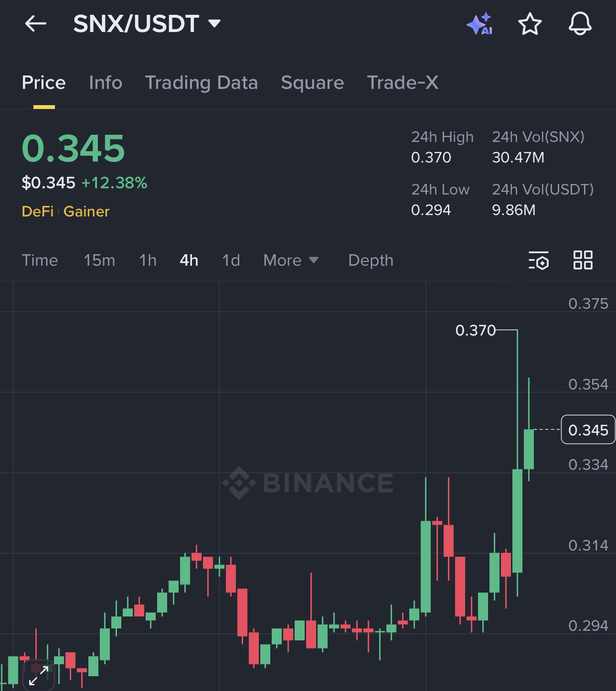Show the Depth chart view
The height and width of the screenshot is (691, 616).
pos(371,260)
